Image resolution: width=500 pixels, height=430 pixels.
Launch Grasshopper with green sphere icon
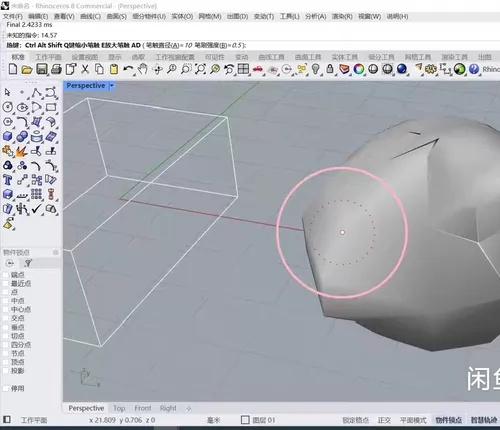tap(459, 69)
